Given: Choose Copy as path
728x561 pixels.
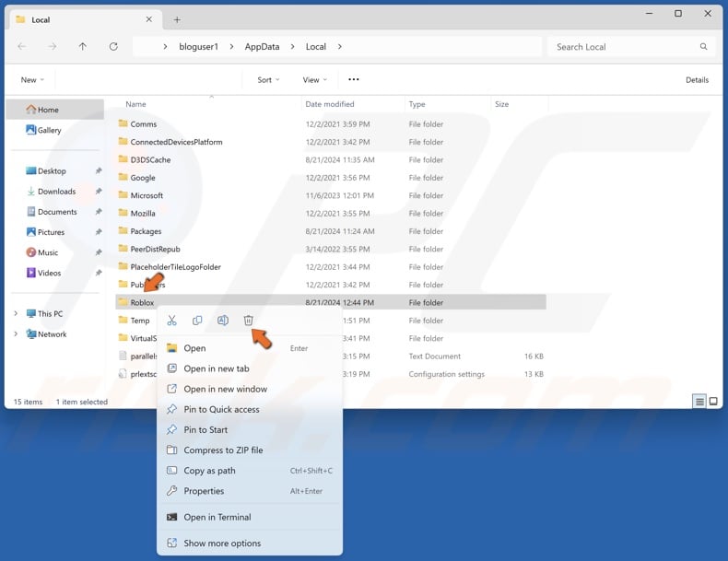Looking at the screenshot, I should click(x=250, y=471).
